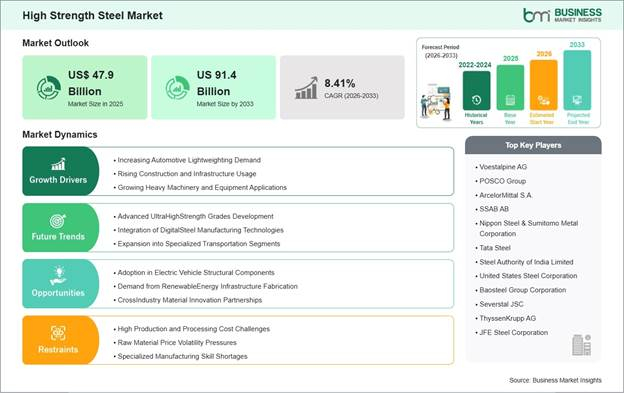Click the Source: Business Market Insights text
The height and width of the screenshot is (393, 624).
(x=555, y=380)
